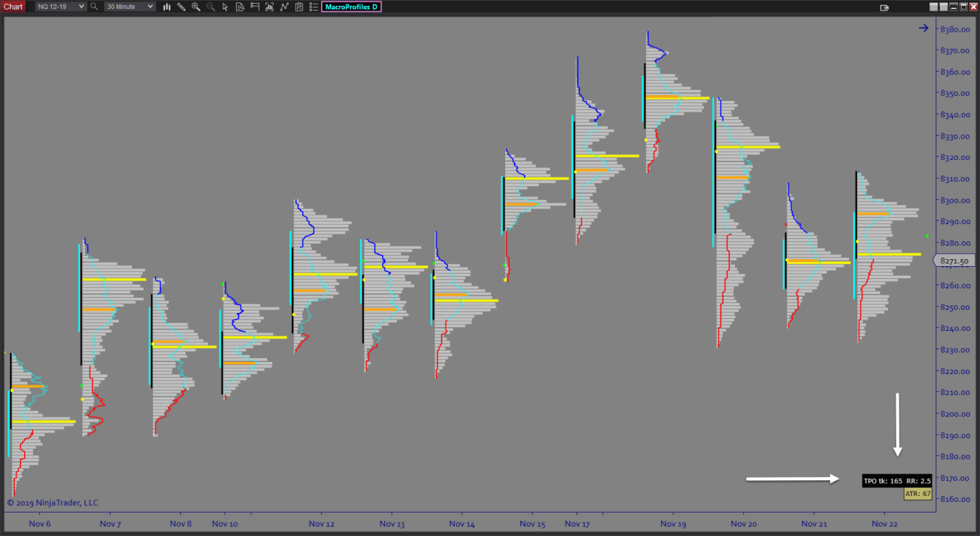980x536 pixels.
Task: Select the MacroProfiles D tab
Action: 351,7
